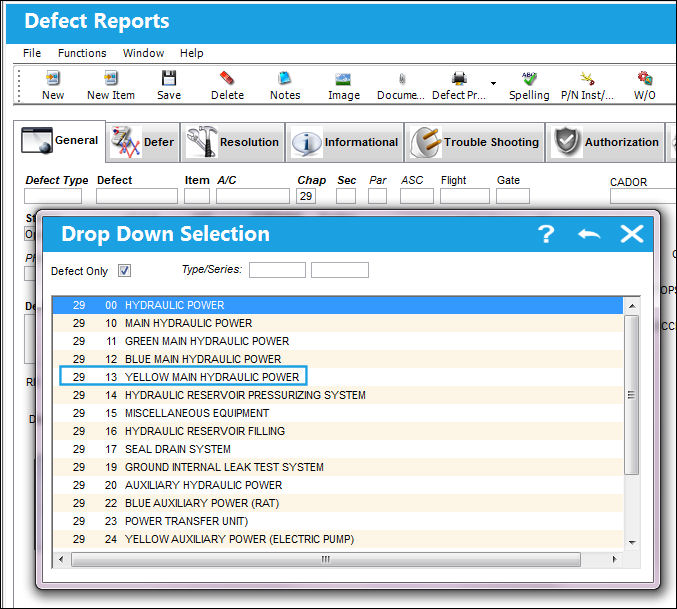677x609 pixels.
Task: Click the vertical scrollbar thumb of list
Action: coord(632,394)
